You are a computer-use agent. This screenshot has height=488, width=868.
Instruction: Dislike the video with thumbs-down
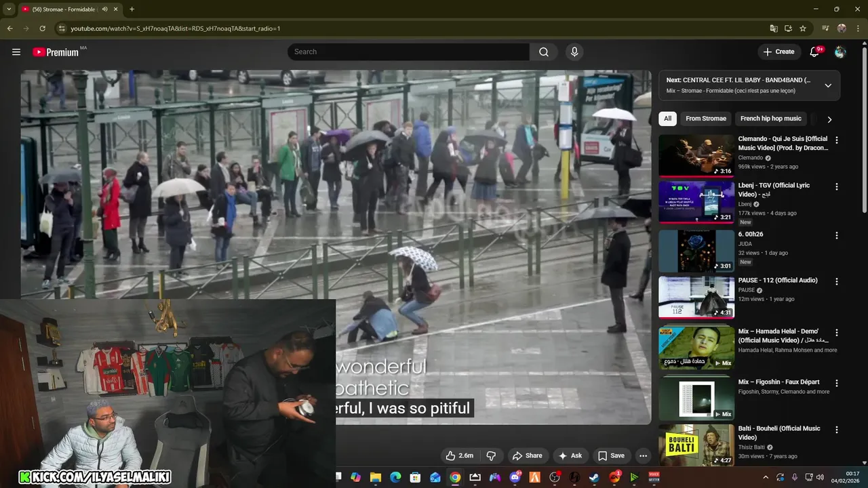tap(491, 455)
